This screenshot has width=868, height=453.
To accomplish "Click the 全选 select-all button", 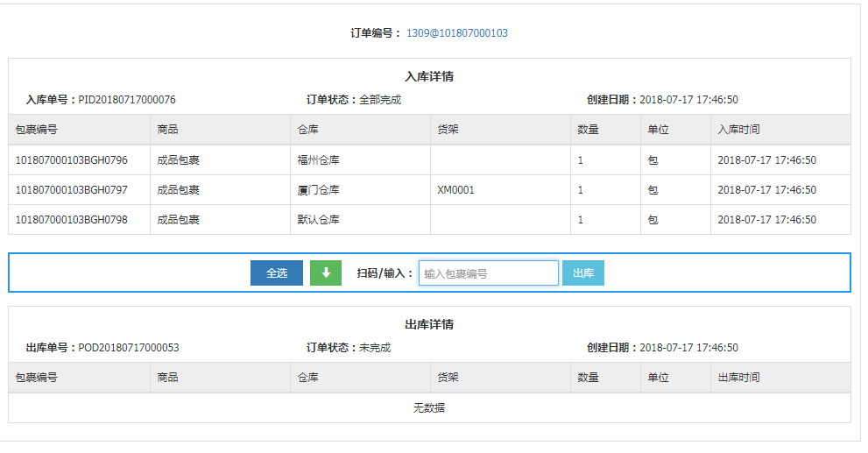I will pyautogui.click(x=277, y=273).
